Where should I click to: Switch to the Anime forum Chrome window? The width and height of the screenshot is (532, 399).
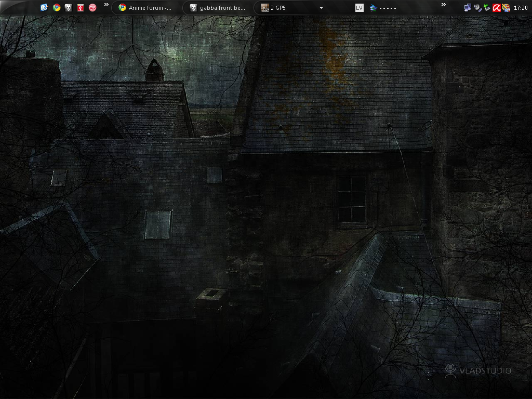tap(147, 8)
